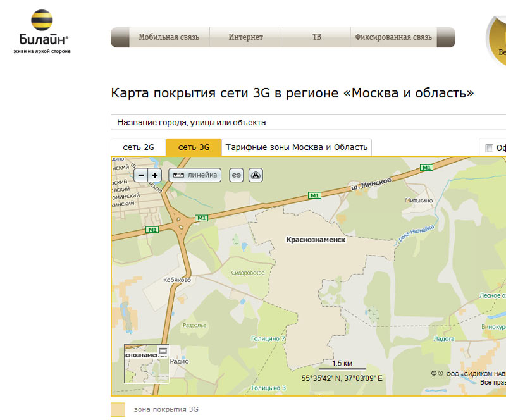Click the Beeline logo
This screenshot has width=506, height=420.
click(42, 32)
